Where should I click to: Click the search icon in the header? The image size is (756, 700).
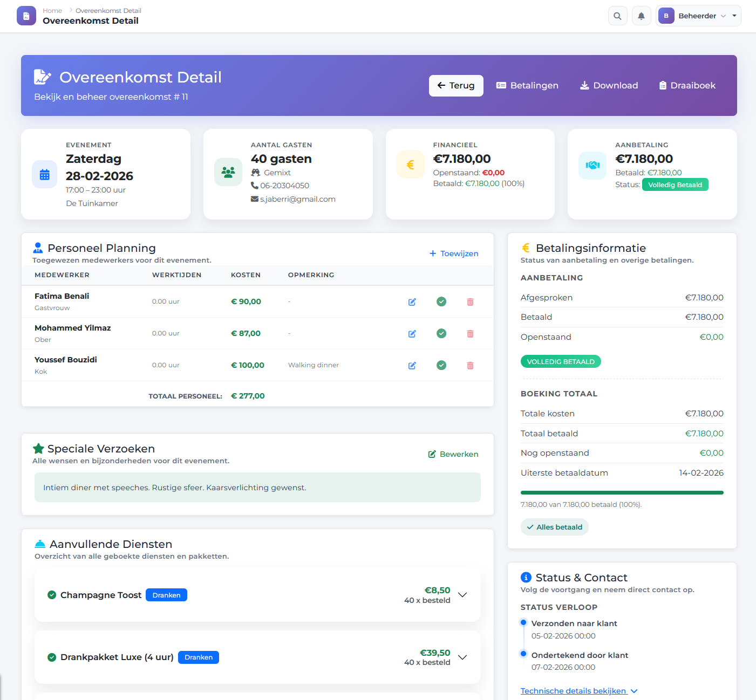click(617, 16)
